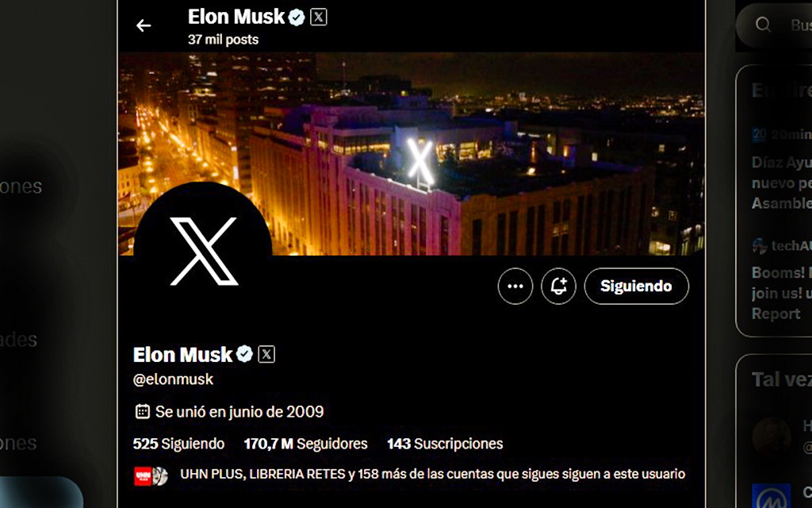
Task: Click the UHN Plus follower avatar
Action: [x=143, y=476]
